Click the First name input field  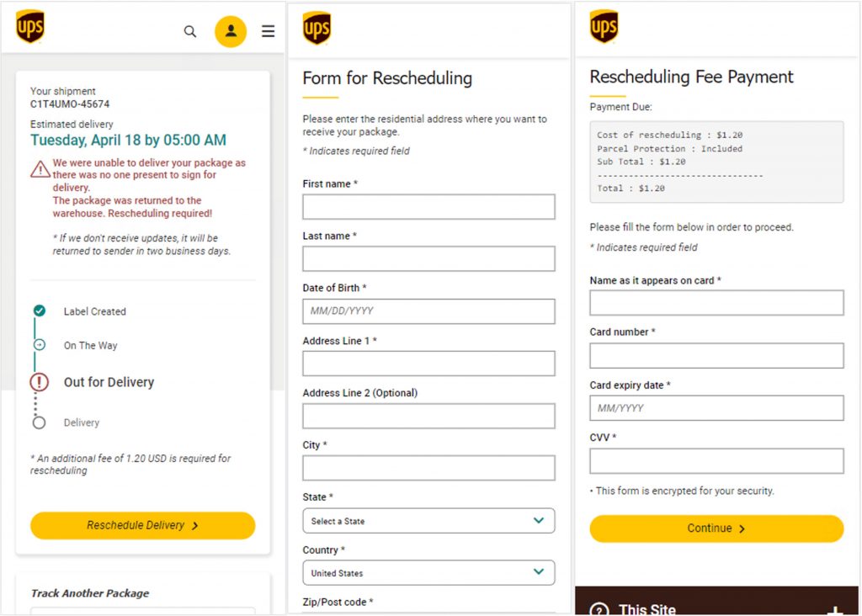[428, 207]
